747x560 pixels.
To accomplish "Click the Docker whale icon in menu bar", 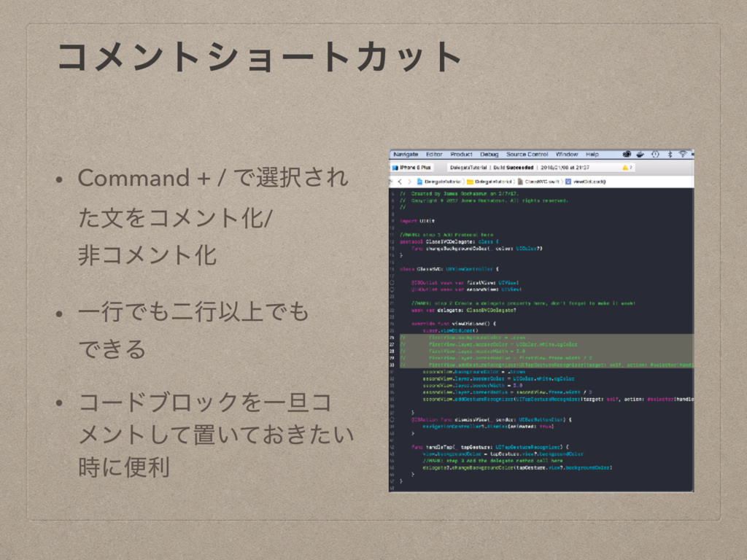I will pyautogui.click(x=640, y=155).
